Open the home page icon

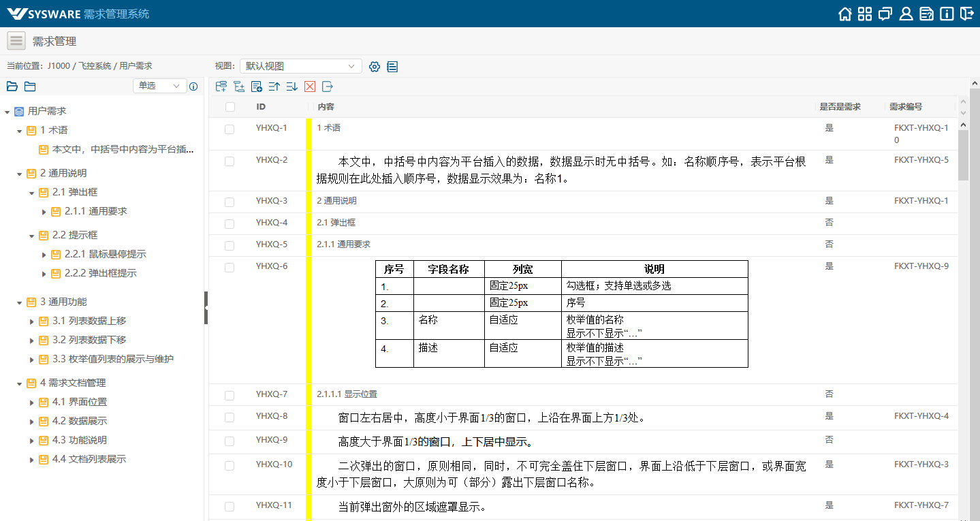(x=845, y=14)
